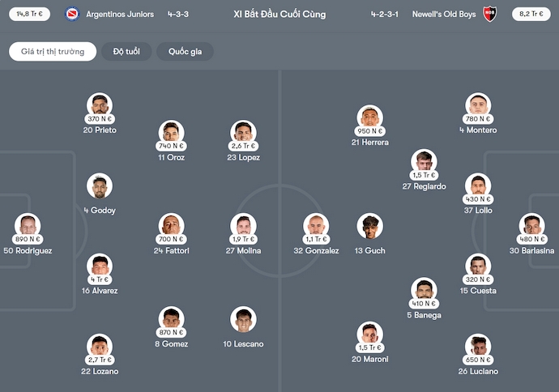
Task: Switch to the Quốc gia tab
Action: (x=185, y=51)
